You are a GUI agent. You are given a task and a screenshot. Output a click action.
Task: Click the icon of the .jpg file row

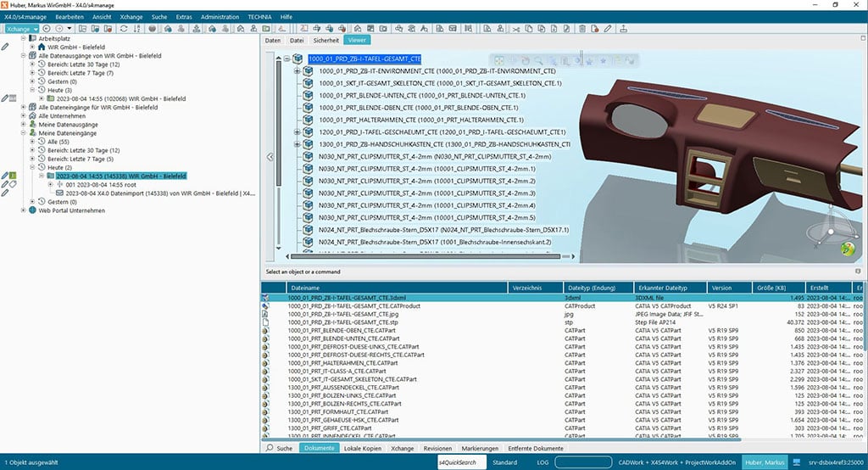[x=265, y=314]
